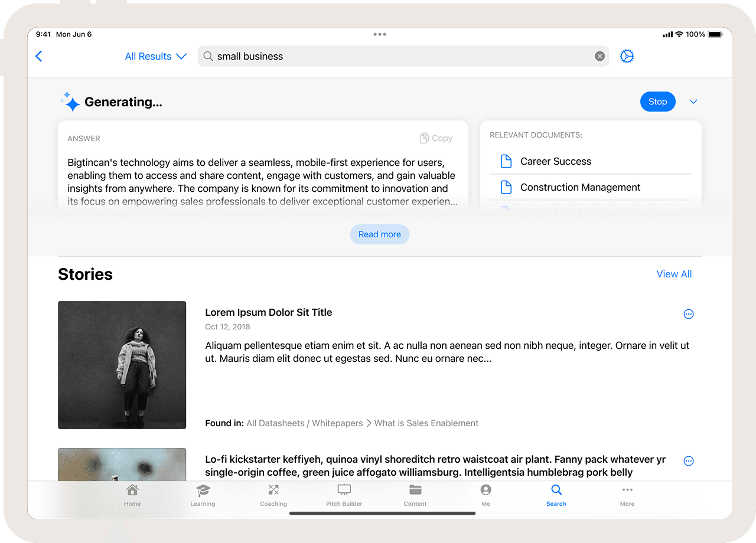
Task: Select the Search tab
Action: click(556, 495)
